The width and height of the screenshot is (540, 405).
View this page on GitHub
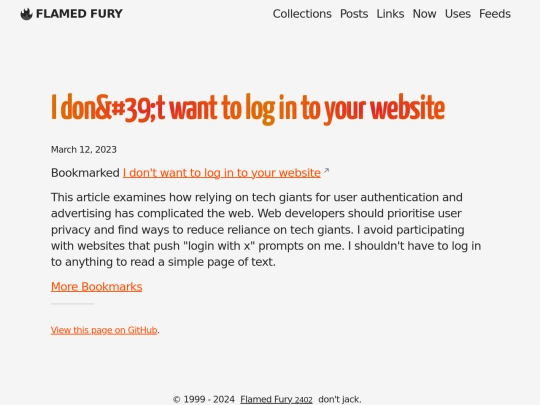coord(104,330)
